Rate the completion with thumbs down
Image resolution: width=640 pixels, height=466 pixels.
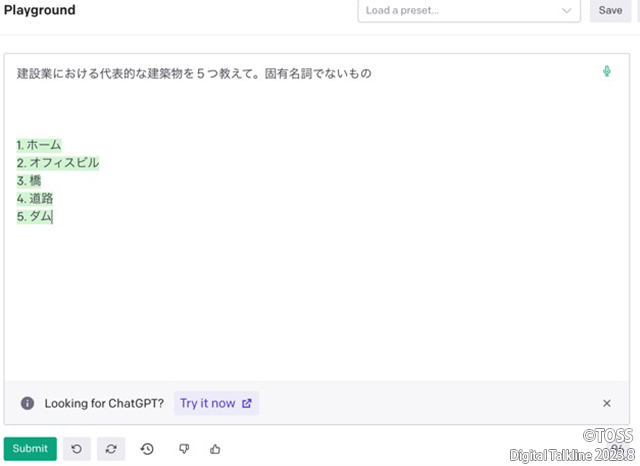183,449
